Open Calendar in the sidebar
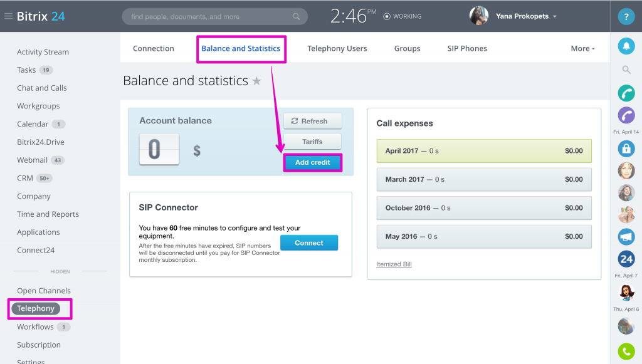 pyautogui.click(x=33, y=124)
